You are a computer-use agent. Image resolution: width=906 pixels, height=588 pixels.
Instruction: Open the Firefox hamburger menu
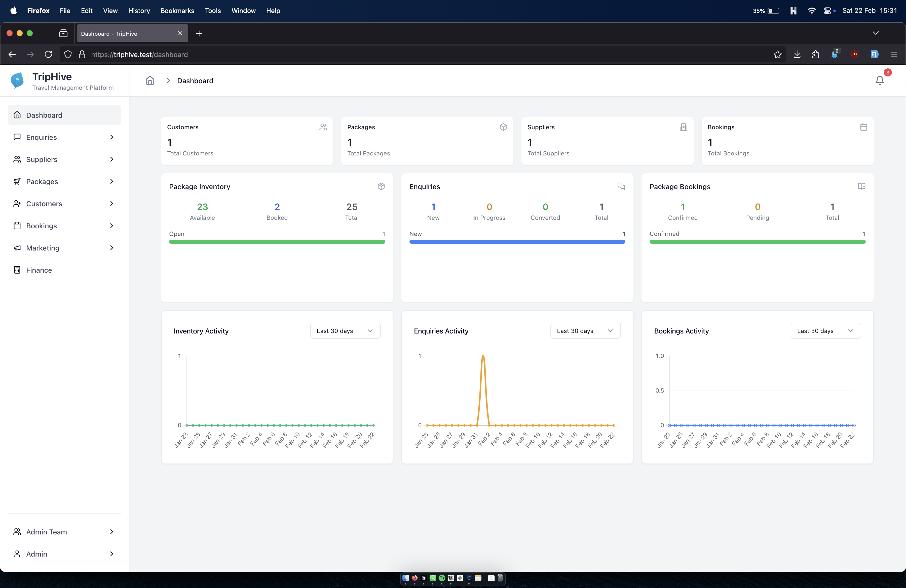pos(893,54)
